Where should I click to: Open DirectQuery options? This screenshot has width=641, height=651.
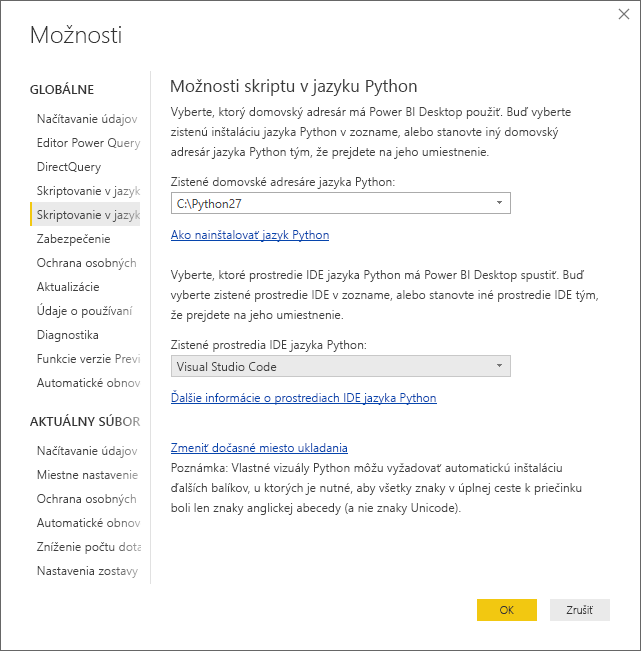[x=69, y=167]
